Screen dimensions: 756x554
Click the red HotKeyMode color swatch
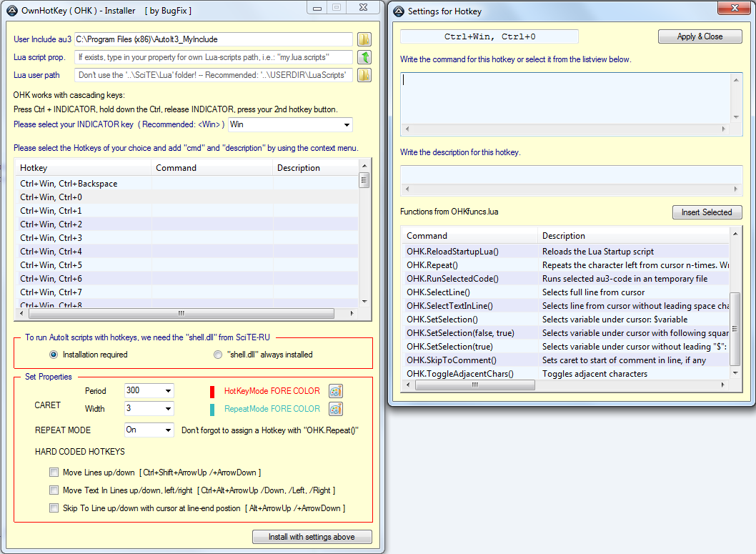click(x=212, y=392)
